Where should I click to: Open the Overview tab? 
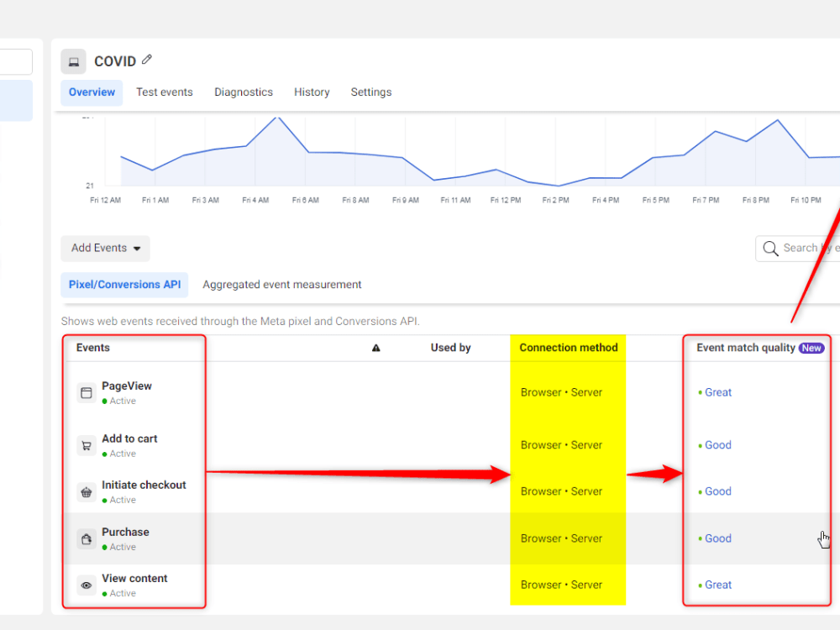pyautogui.click(x=92, y=92)
